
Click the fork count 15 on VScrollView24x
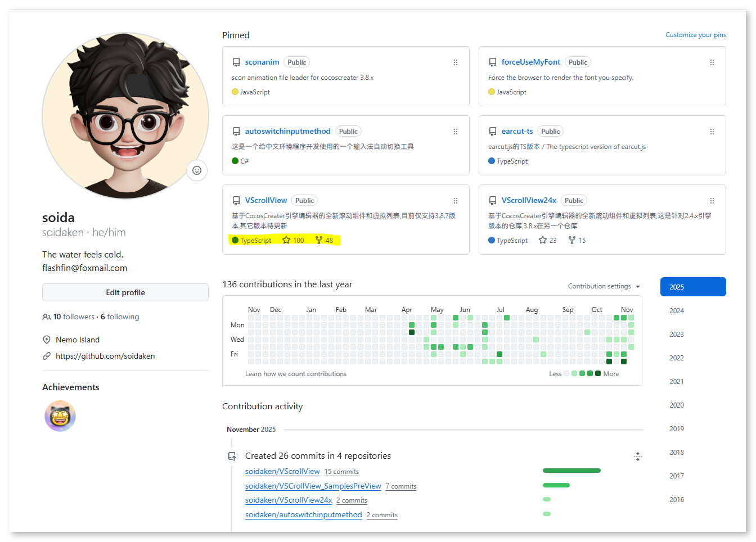coord(577,240)
